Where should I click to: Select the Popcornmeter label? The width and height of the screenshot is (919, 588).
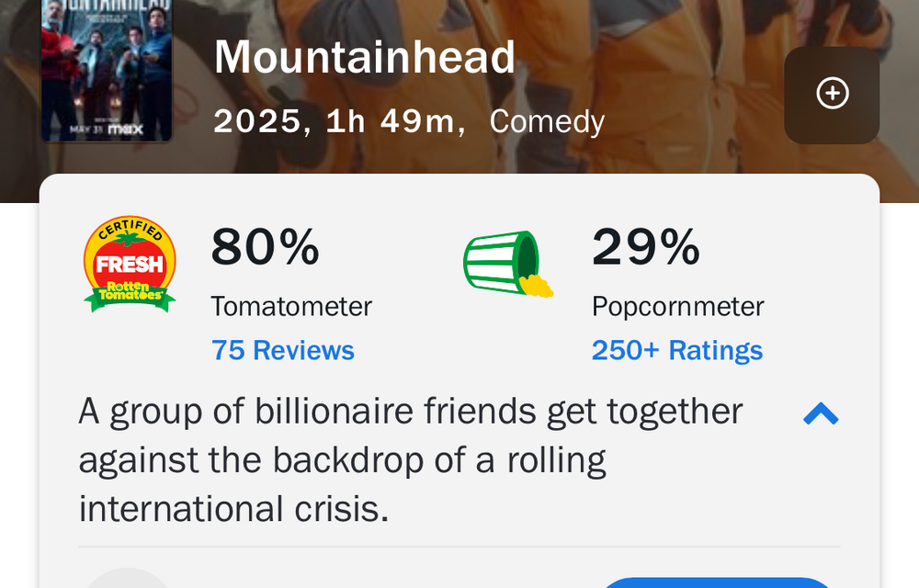point(678,306)
